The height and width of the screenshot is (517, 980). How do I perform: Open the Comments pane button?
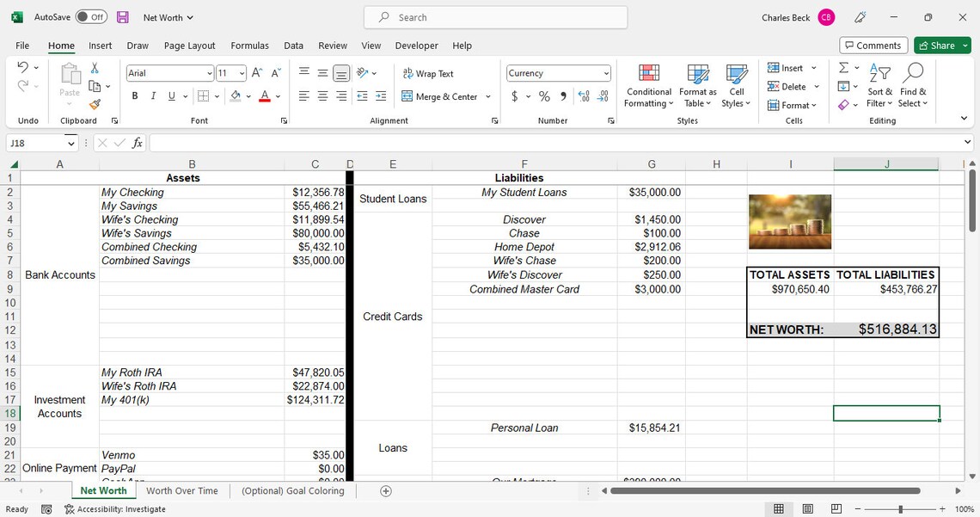tap(873, 46)
